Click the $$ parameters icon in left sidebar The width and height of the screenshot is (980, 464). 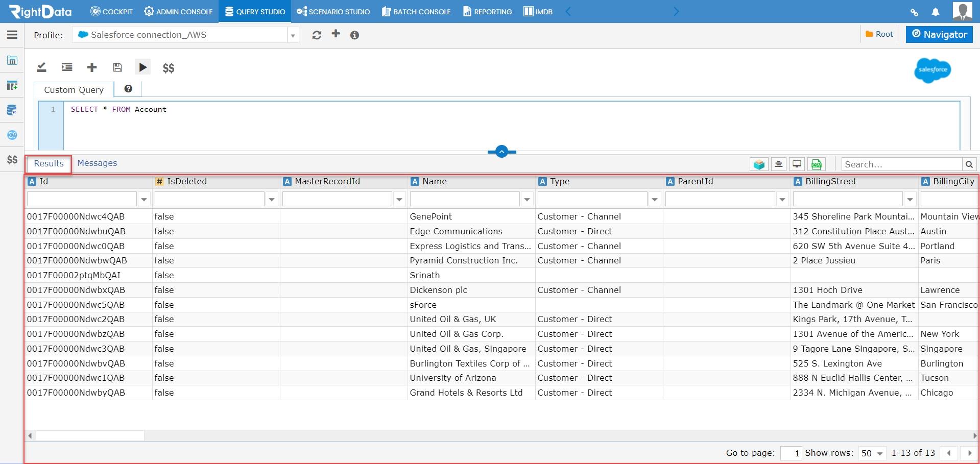point(12,160)
